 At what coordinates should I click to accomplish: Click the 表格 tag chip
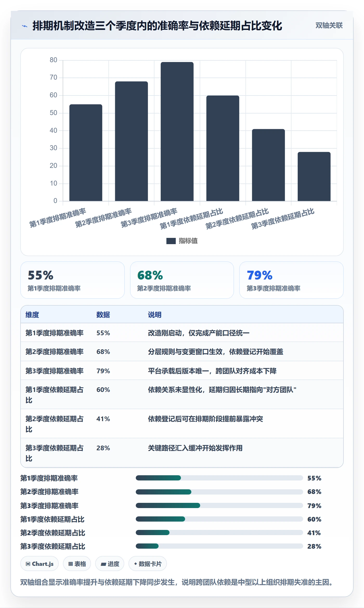(x=77, y=564)
